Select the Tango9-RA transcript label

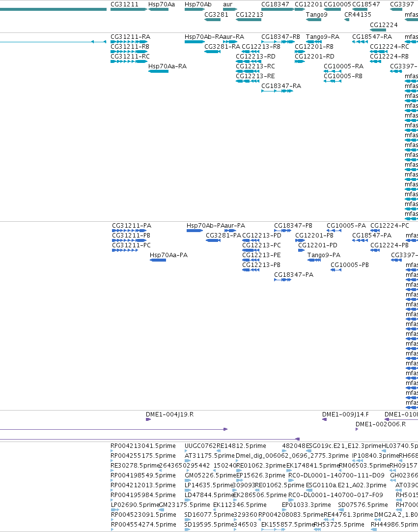[x=322, y=37]
